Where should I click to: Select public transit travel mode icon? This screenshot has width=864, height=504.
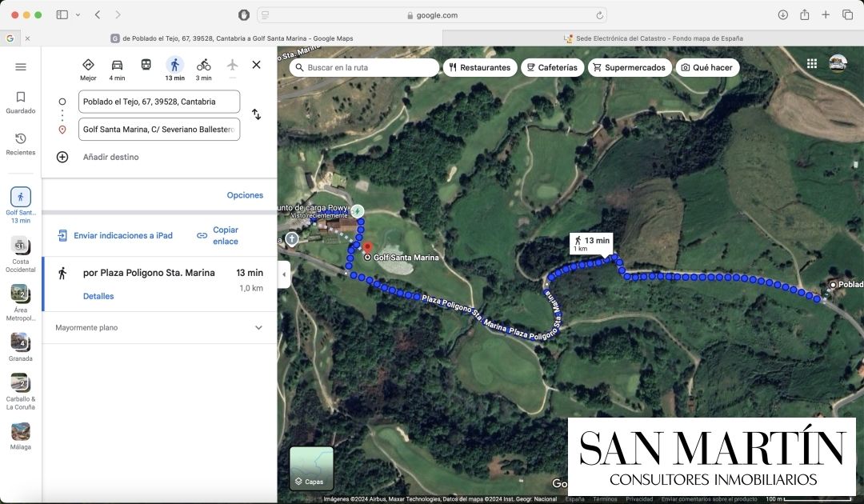click(x=146, y=65)
